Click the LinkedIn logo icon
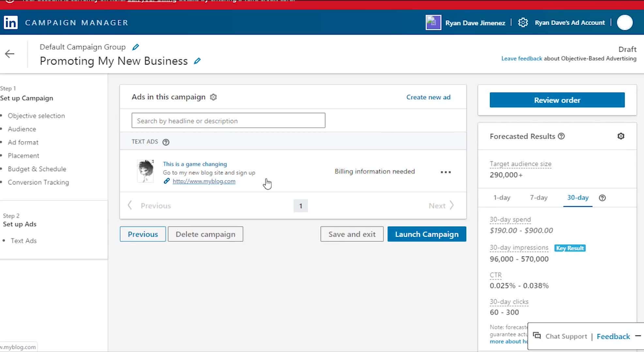 tap(11, 22)
